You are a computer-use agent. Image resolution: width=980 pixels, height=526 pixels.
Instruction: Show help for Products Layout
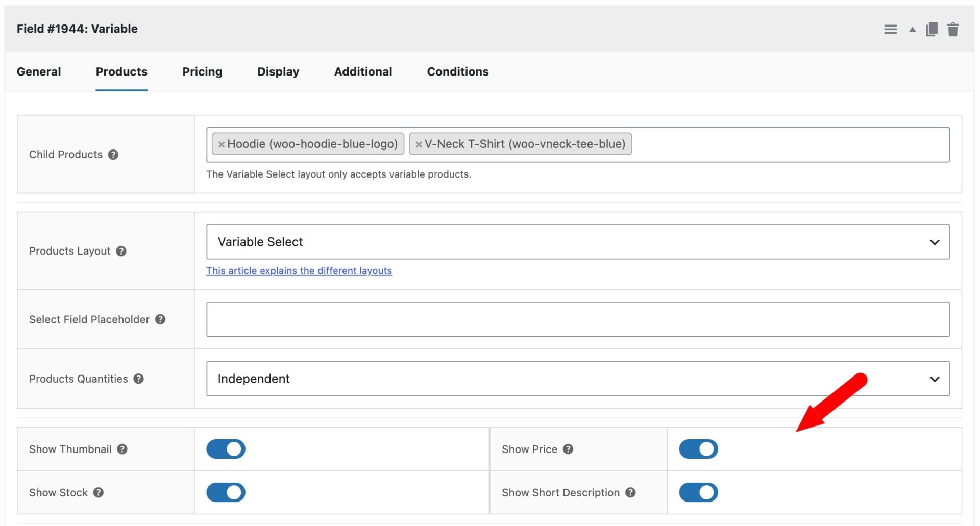pos(121,251)
